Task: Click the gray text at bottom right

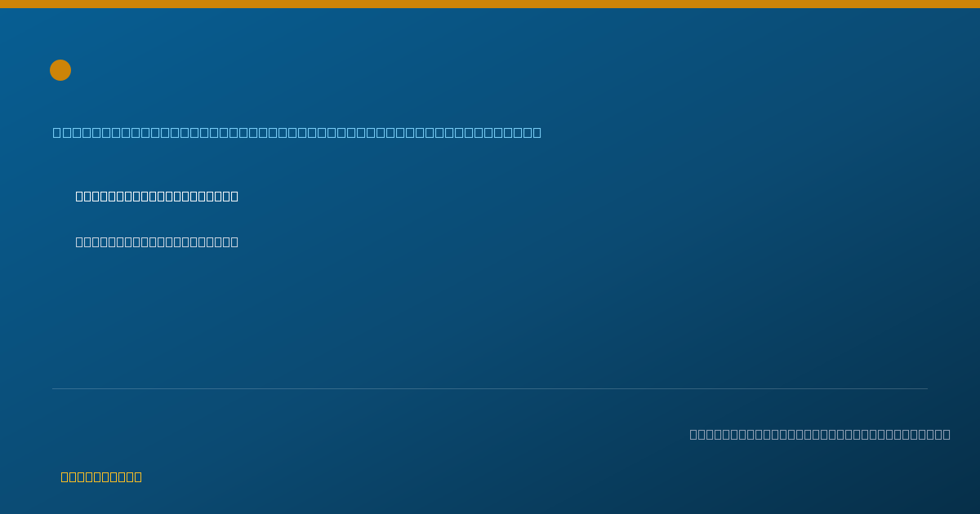Action: 820,434
